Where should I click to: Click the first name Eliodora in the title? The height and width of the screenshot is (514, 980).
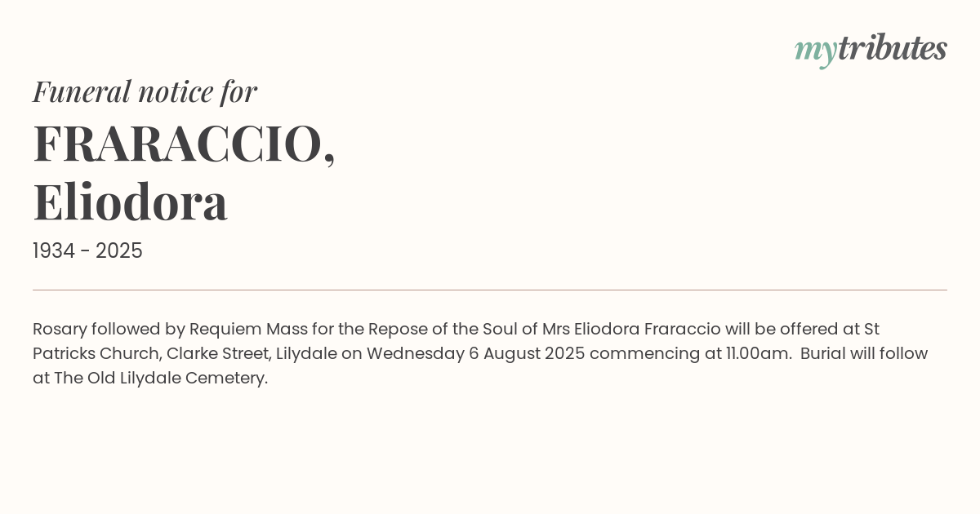[x=131, y=202]
